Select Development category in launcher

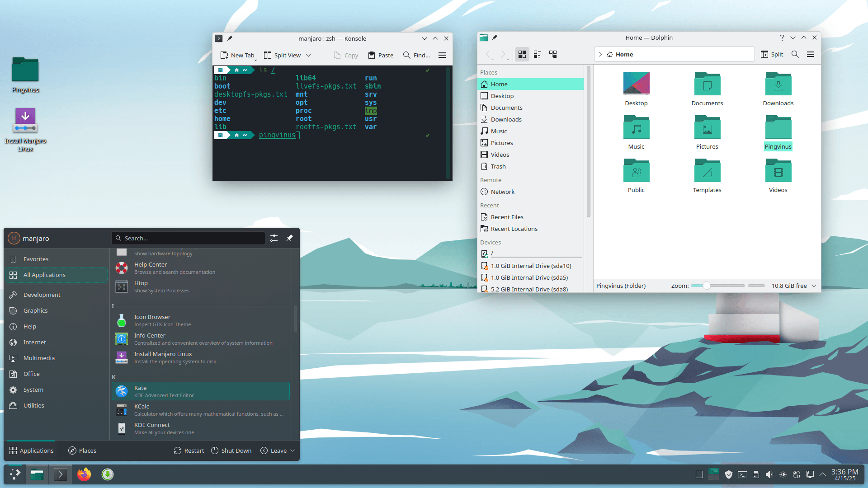click(x=57, y=295)
